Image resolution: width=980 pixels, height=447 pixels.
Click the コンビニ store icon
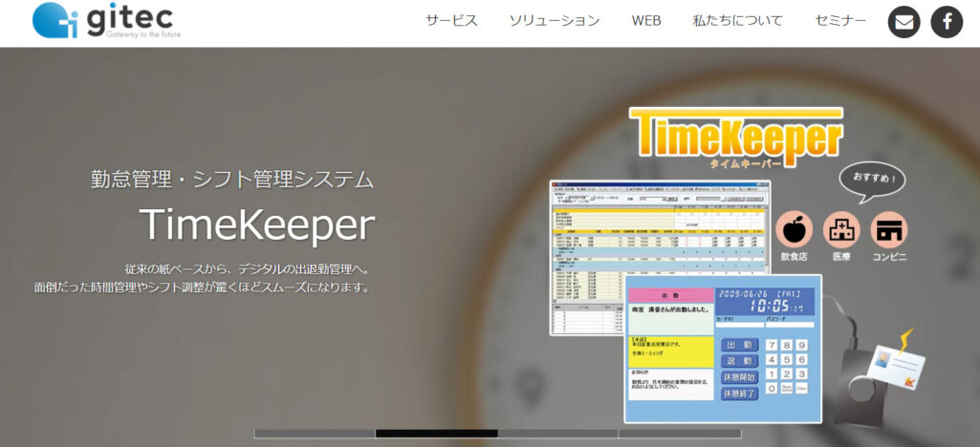[889, 230]
